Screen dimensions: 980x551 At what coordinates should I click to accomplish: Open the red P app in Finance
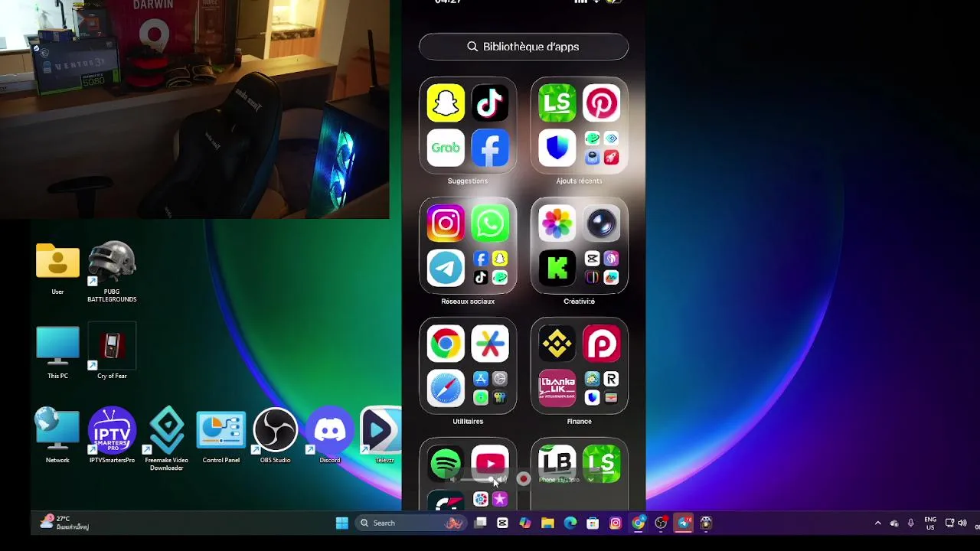click(x=602, y=344)
